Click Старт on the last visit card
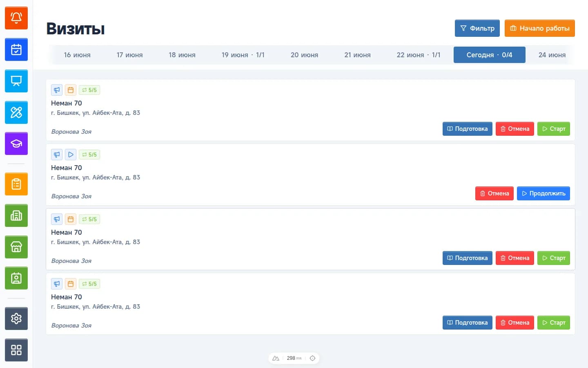The height and width of the screenshot is (368, 588). point(554,323)
